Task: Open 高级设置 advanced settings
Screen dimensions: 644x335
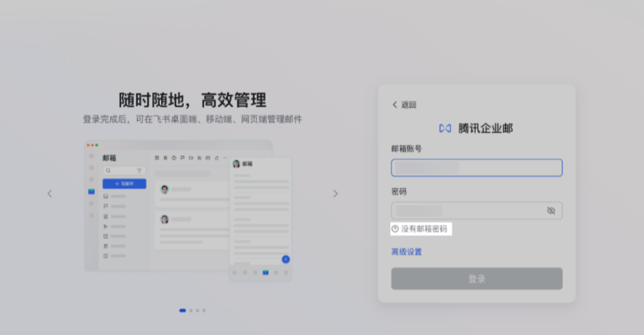Action: point(406,252)
